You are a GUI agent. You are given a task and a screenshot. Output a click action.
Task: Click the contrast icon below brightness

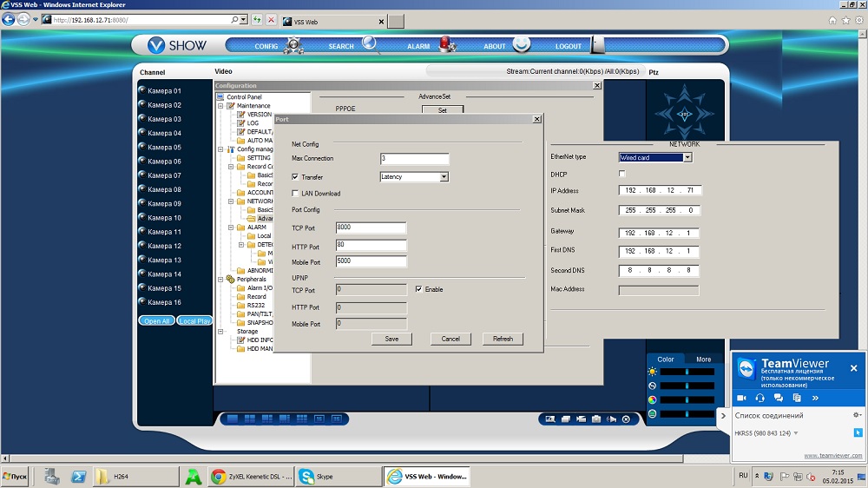653,386
